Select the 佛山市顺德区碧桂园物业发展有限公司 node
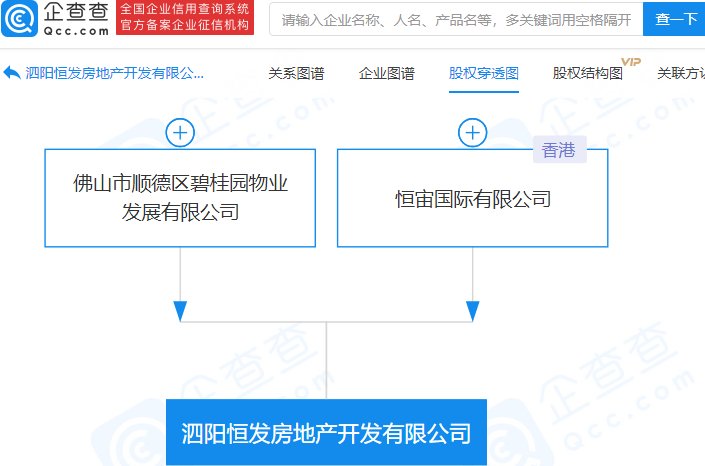This screenshot has height=466, width=705. coord(180,198)
